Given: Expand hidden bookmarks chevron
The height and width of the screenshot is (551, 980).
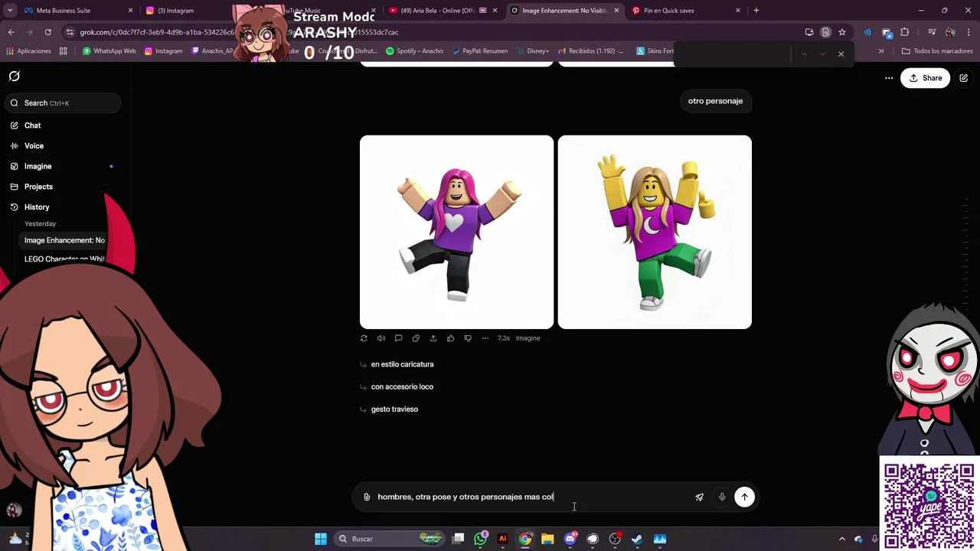Looking at the screenshot, I should point(881,51).
